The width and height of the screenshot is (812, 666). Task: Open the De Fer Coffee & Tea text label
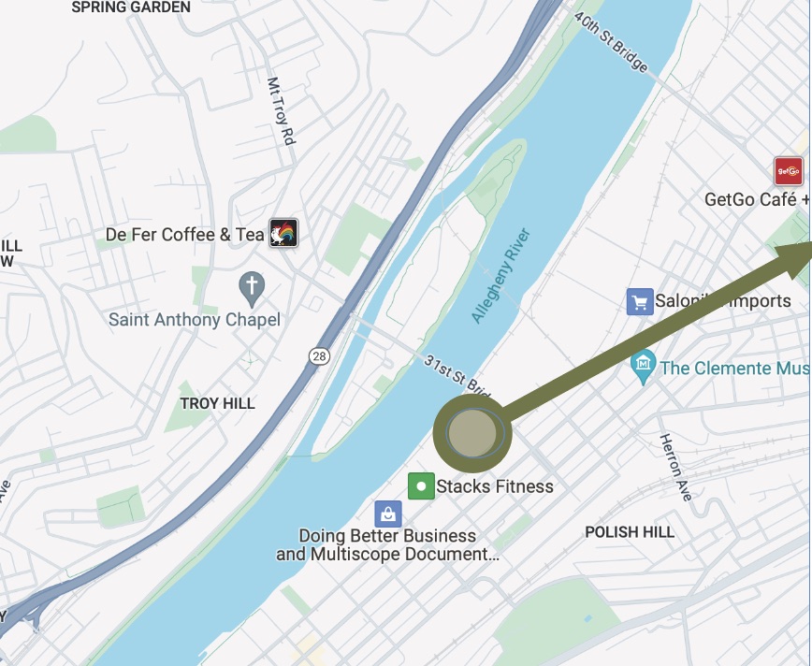[x=185, y=235]
